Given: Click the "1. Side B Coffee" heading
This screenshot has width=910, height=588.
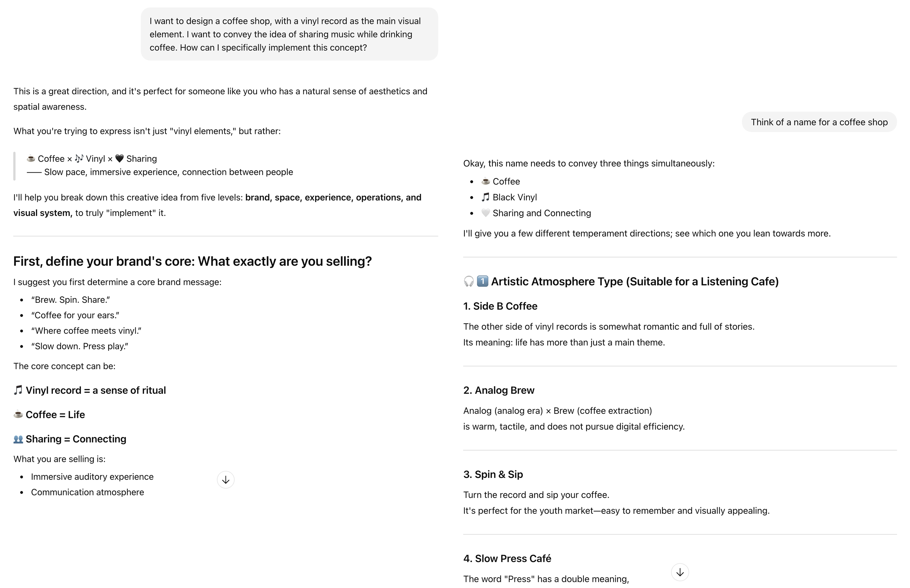Looking at the screenshot, I should [500, 306].
